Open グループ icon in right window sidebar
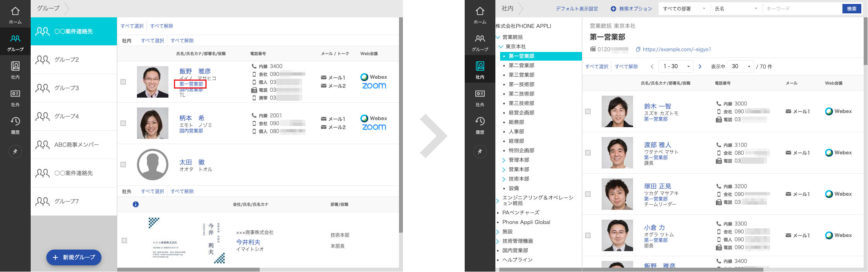868x272 pixels. tap(480, 43)
